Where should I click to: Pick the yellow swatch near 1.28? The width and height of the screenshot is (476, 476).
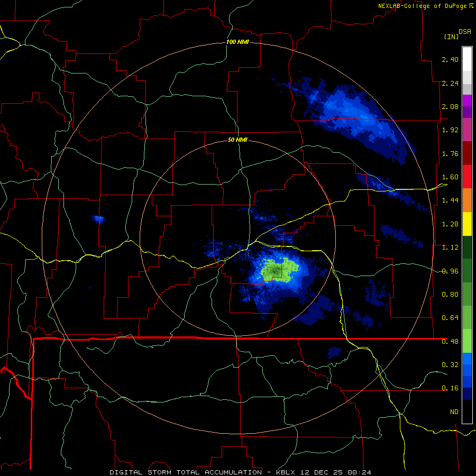coord(467,224)
